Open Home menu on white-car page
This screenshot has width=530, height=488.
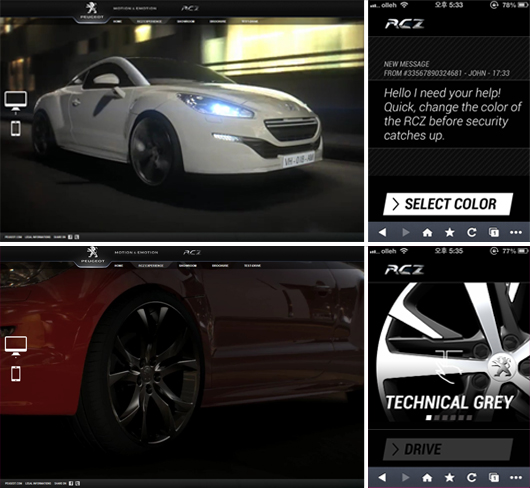[117, 21]
